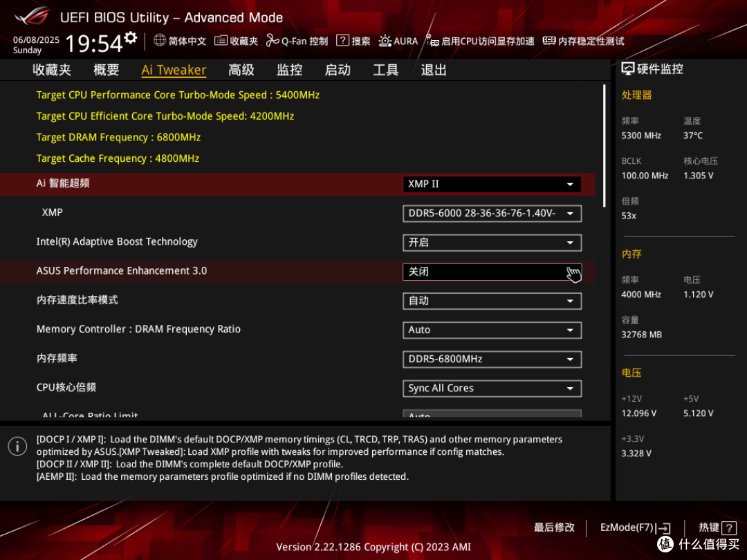The height and width of the screenshot is (560, 747).
Task: Switch to the 高级 tab
Action: click(241, 70)
